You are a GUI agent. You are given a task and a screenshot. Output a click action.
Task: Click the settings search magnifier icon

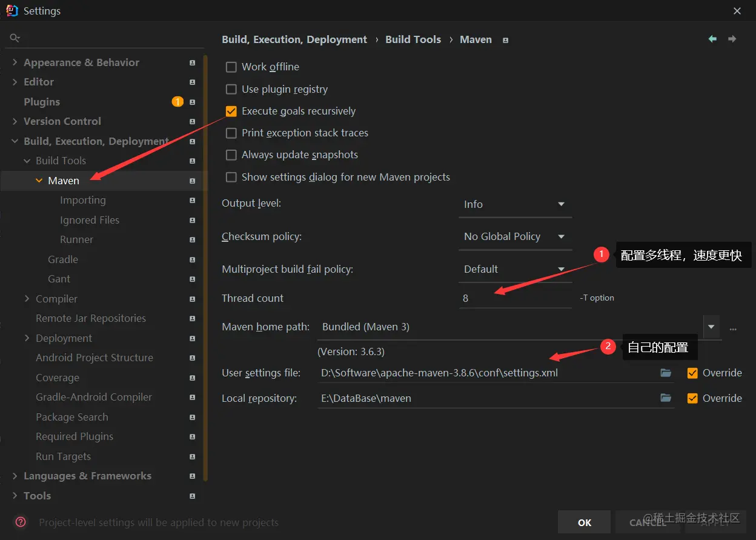[15, 38]
